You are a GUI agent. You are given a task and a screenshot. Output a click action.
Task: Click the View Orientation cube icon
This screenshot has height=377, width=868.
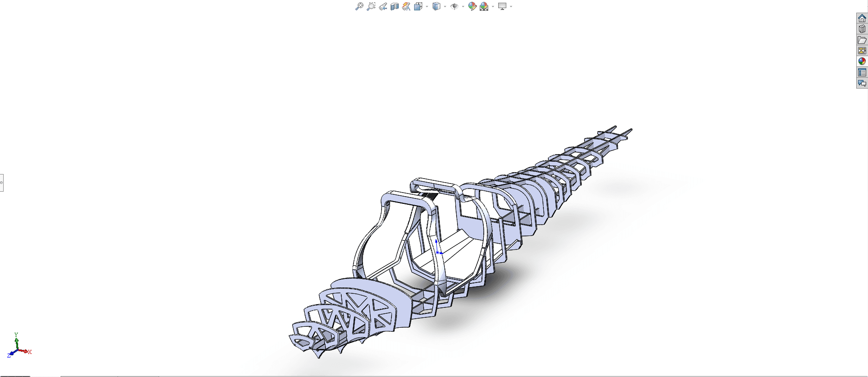coord(418,6)
